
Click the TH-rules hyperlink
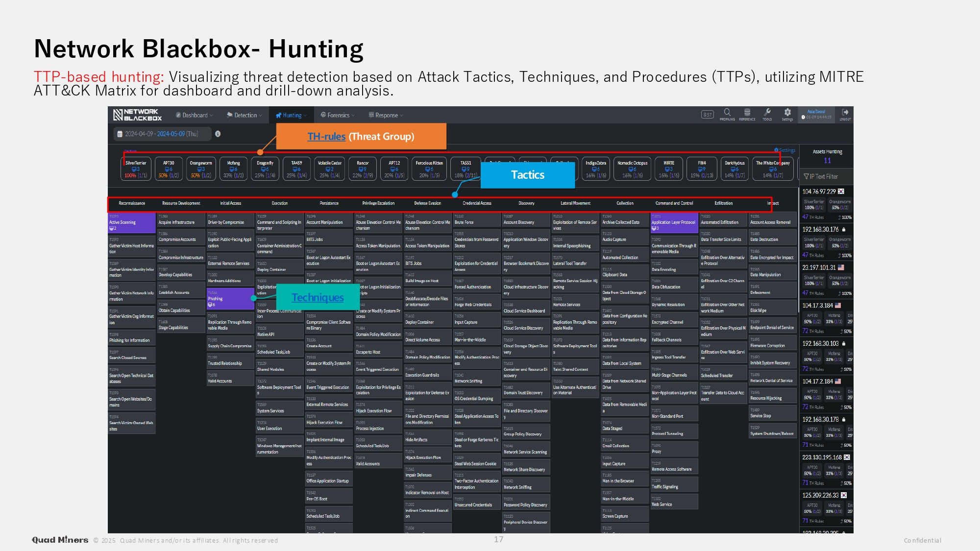coord(326,137)
